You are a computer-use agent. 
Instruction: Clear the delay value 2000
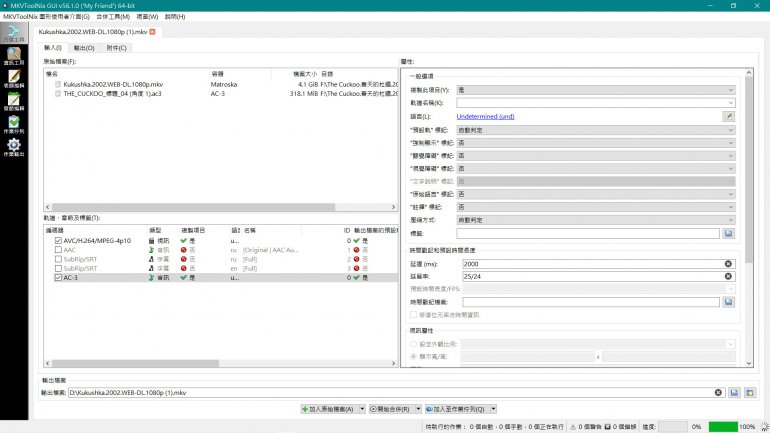(728, 264)
